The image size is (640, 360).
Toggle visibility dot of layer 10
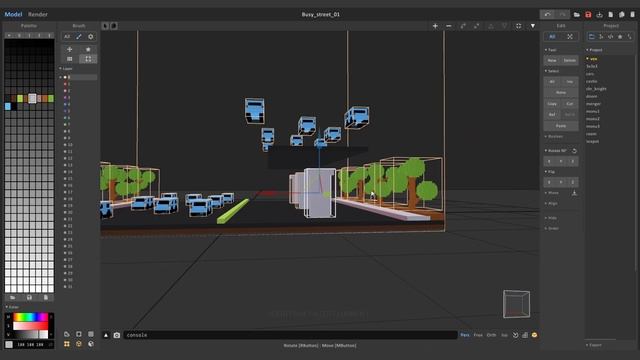pyautogui.click(x=65, y=145)
